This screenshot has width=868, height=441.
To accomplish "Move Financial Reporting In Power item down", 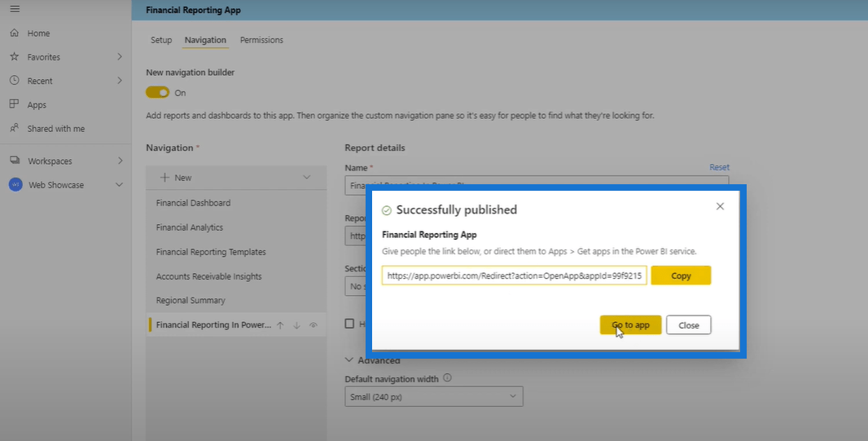I will click(x=296, y=326).
